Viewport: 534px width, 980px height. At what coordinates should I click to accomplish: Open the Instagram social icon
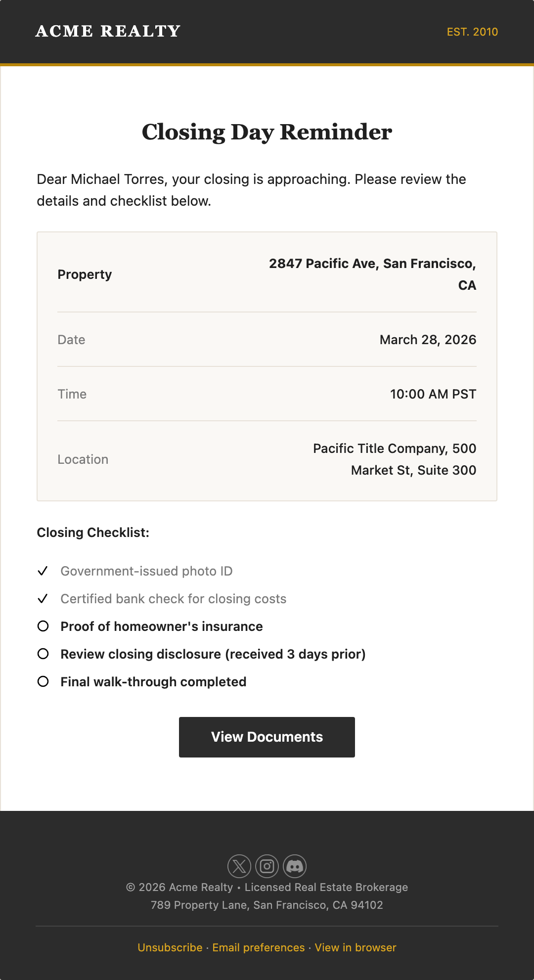(267, 866)
